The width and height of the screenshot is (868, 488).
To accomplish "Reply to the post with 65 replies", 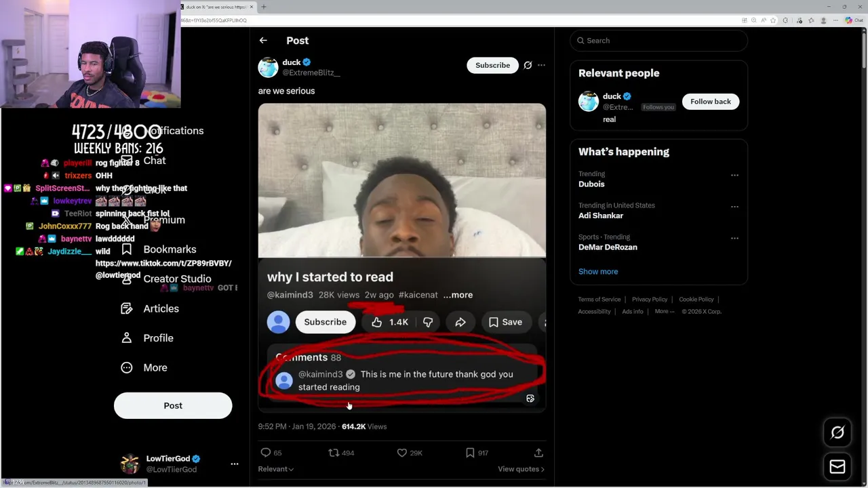I will pos(271,453).
